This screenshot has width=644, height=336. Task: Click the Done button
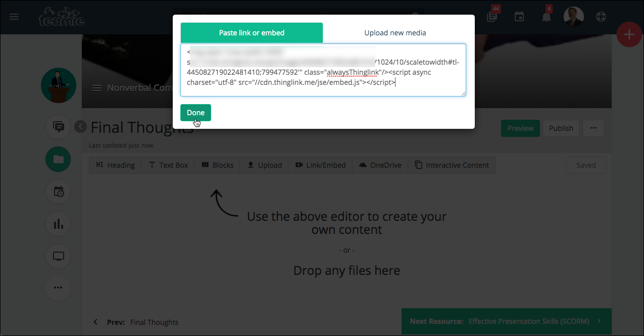(195, 113)
